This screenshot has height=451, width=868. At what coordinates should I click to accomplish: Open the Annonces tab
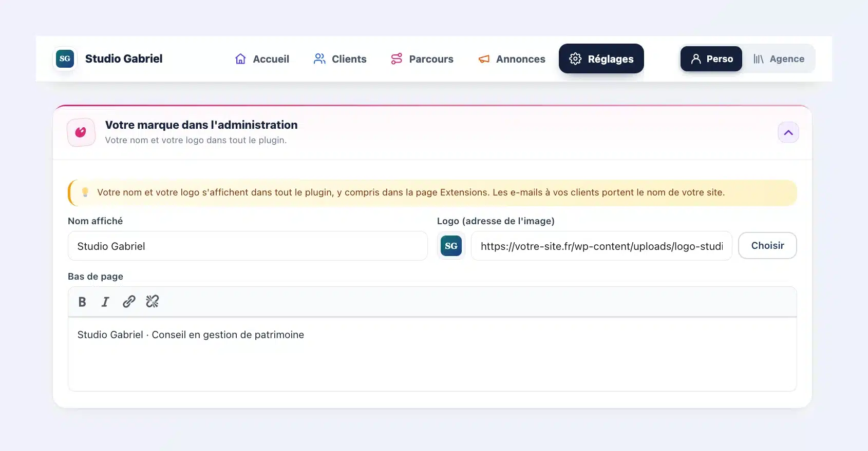coord(512,59)
